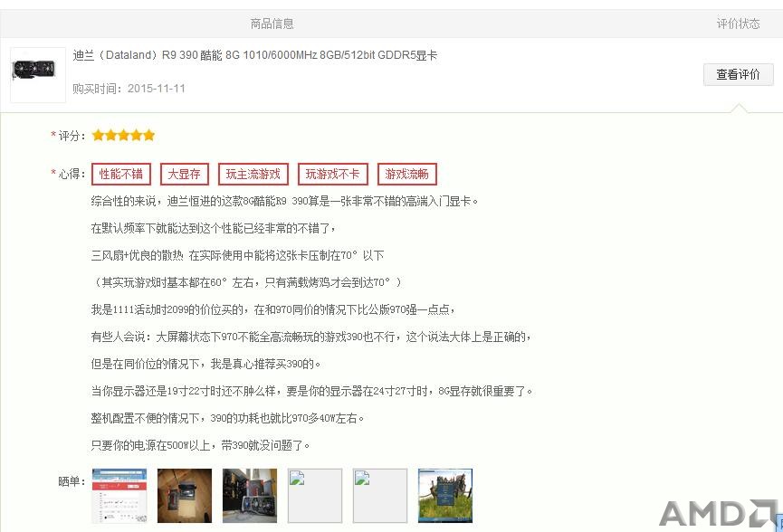
Task: Open the Dataland R9 390 product title link
Action: (254, 55)
